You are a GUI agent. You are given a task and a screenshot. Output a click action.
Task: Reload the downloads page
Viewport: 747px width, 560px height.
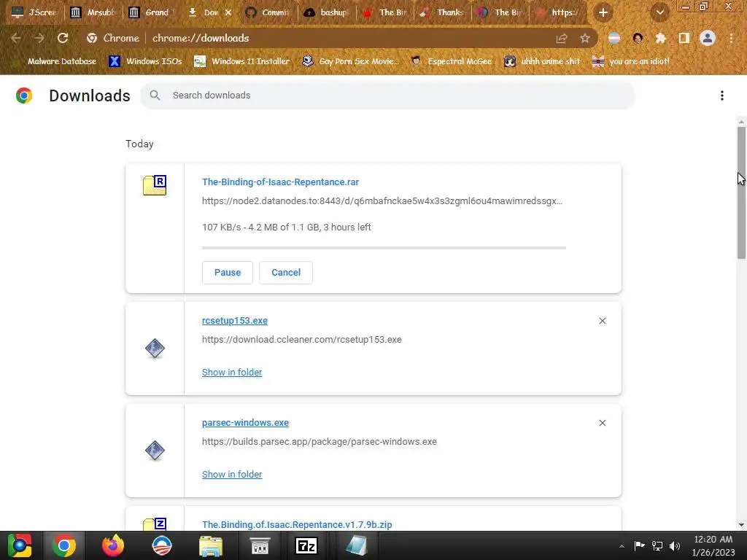point(63,38)
